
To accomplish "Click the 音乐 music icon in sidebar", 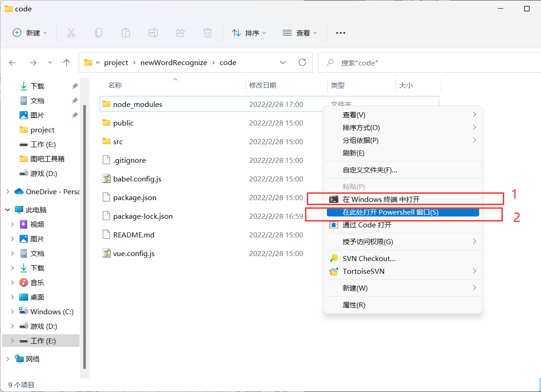I will point(24,282).
